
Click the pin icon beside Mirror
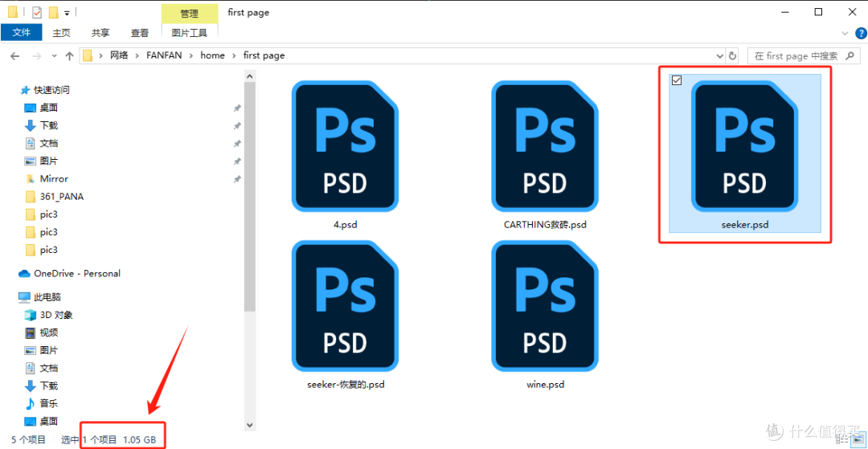[237, 178]
